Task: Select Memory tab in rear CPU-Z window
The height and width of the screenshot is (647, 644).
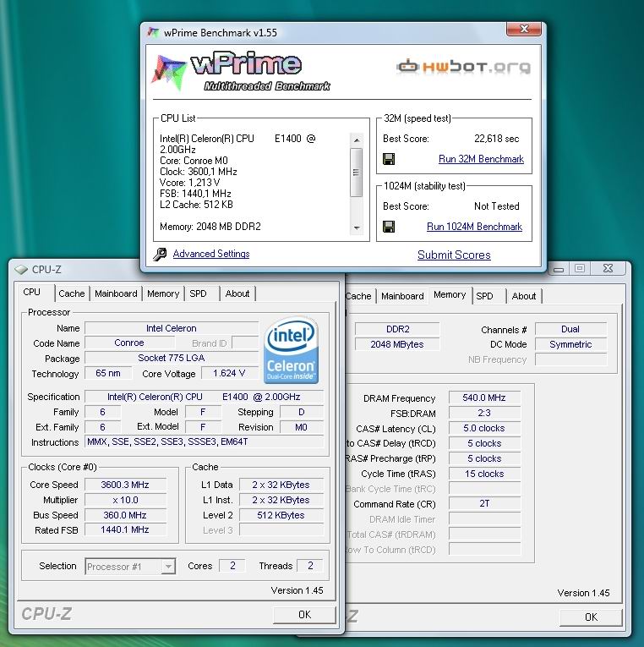Action: pyautogui.click(x=450, y=294)
